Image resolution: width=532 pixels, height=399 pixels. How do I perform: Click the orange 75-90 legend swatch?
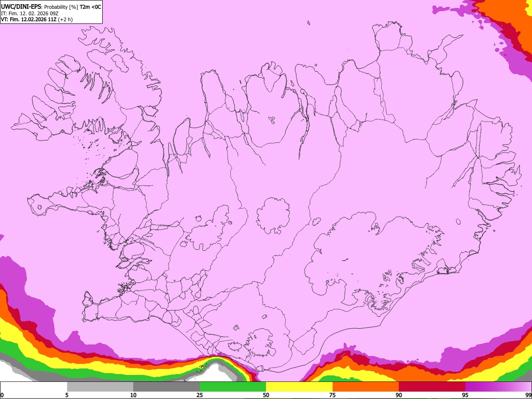pos(365,387)
